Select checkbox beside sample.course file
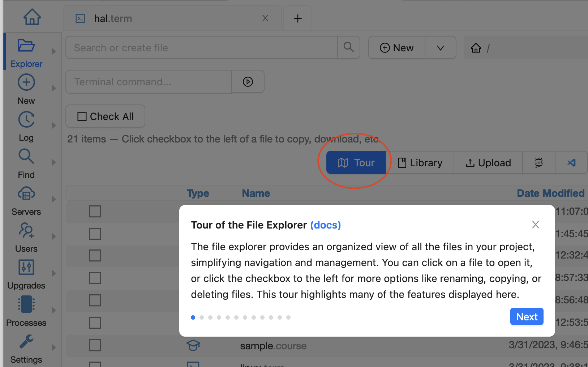 pos(95,345)
